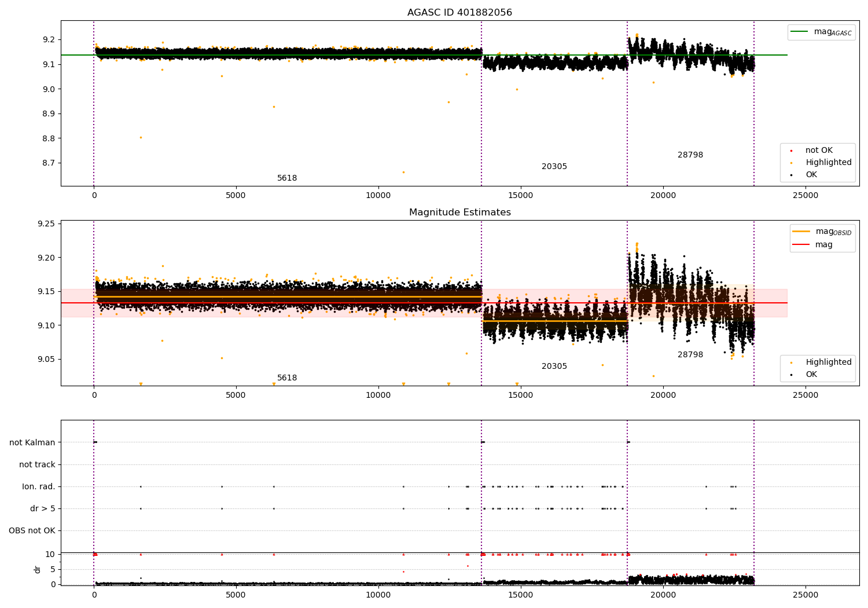Click the 8.9 y-tick on top plot
Viewport: 868px width, 608px height.
49,114
